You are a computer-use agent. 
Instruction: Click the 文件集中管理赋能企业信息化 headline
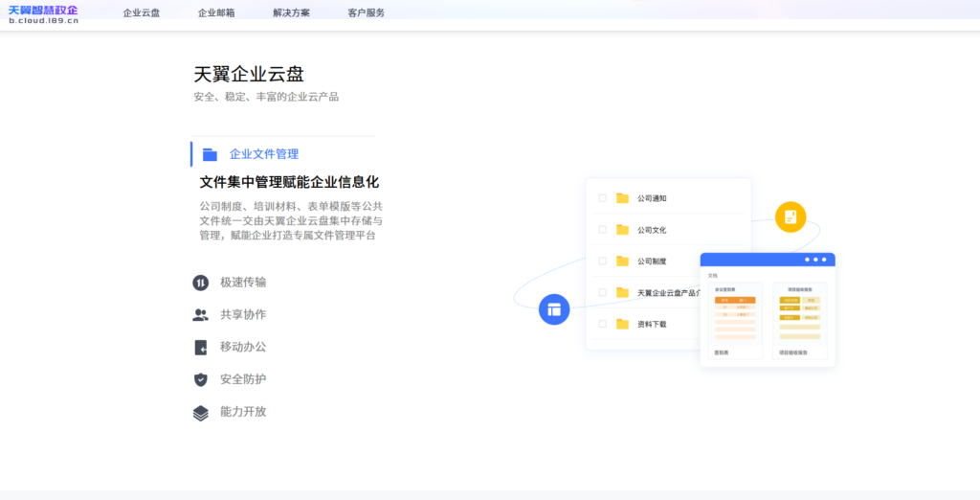[289, 183]
